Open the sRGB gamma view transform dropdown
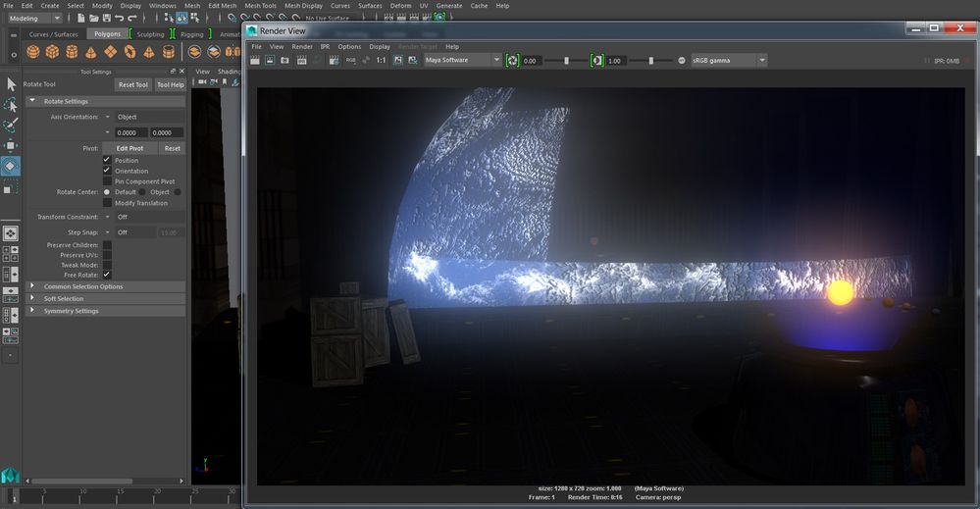Screen dimensions: 980x509 click(x=729, y=60)
